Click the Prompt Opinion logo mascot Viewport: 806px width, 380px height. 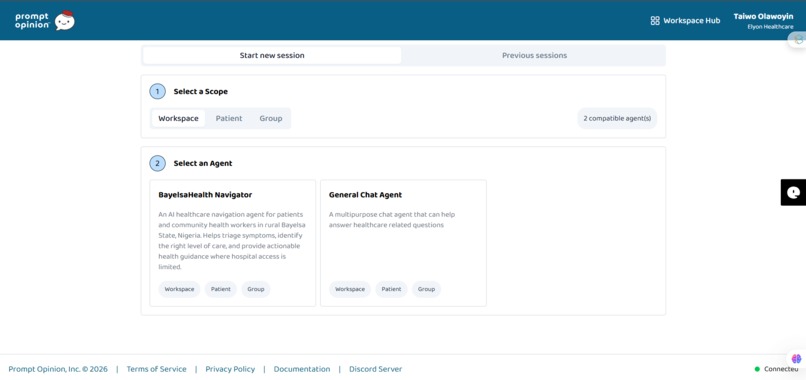point(65,21)
